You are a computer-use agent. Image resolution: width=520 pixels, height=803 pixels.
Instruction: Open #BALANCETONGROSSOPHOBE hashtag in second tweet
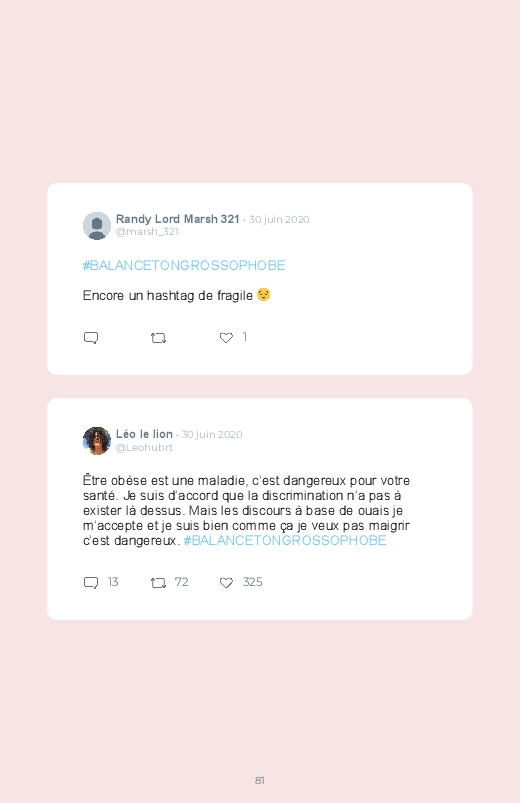[x=285, y=540]
